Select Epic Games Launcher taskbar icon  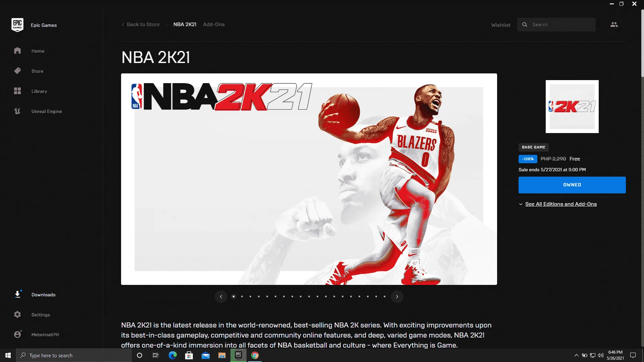tap(238, 355)
